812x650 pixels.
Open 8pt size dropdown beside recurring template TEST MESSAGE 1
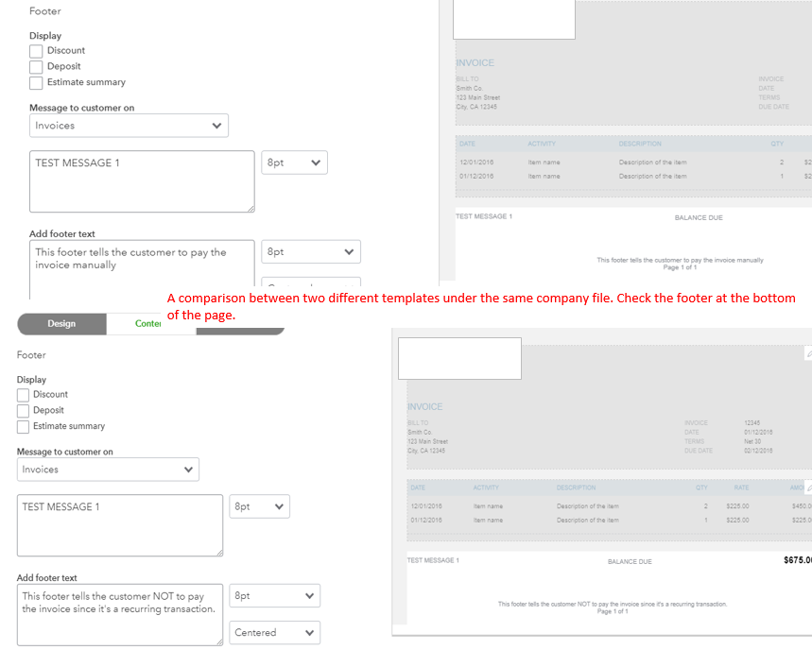[259, 506]
